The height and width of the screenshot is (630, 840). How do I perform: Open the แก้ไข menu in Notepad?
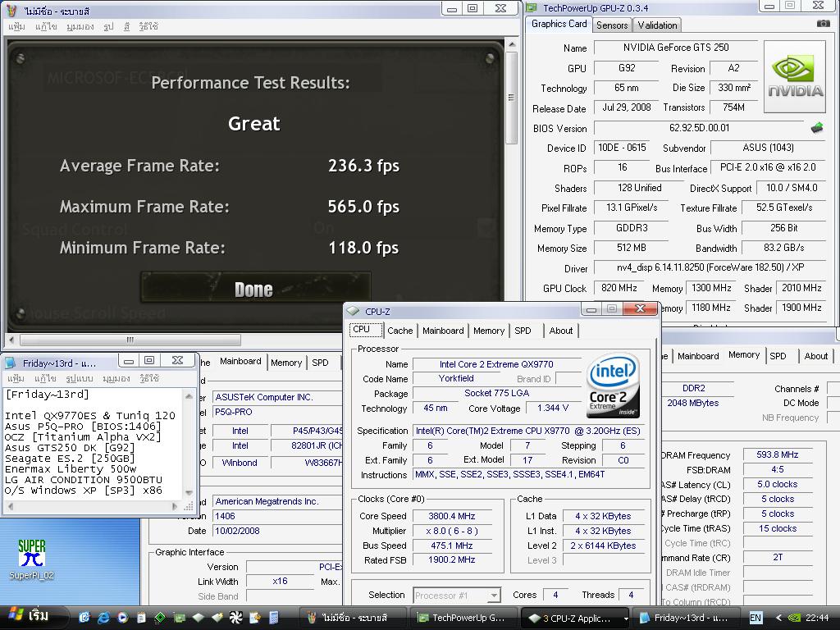pos(46,378)
